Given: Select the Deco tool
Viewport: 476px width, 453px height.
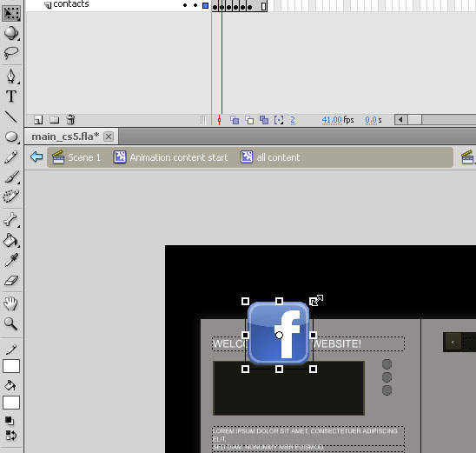Looking at the screenshot, I should [11, 197].
